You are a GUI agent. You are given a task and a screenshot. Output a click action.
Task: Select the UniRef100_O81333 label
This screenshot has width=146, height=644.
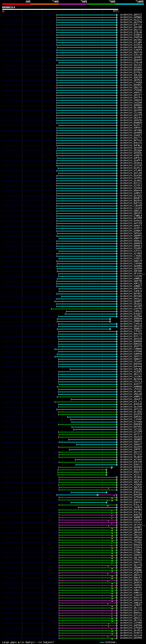pyautogui.click(x=131, y=535)
